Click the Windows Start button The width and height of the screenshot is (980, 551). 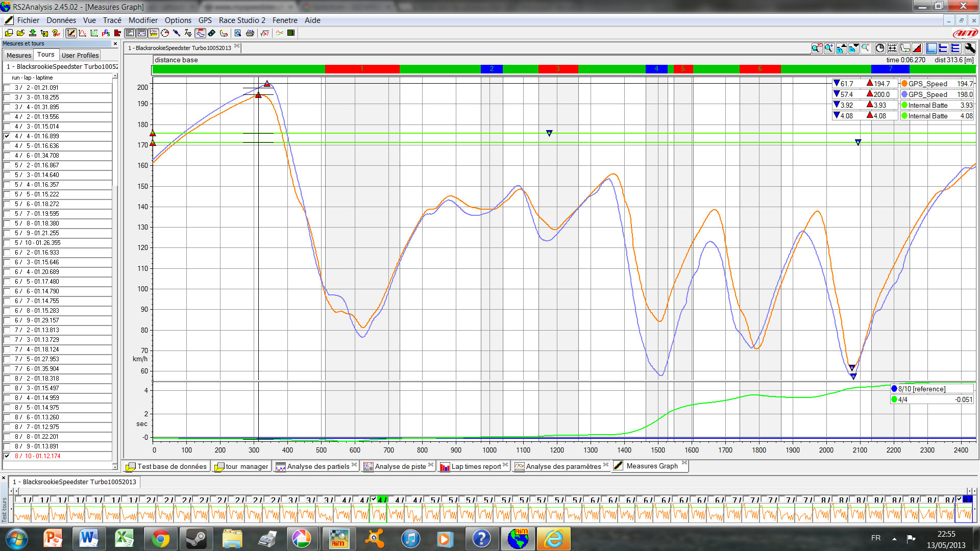tap(17, 539)
